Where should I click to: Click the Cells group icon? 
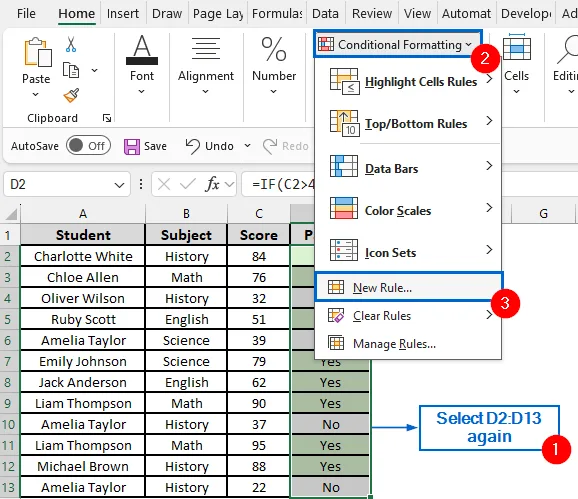(517, 47)
